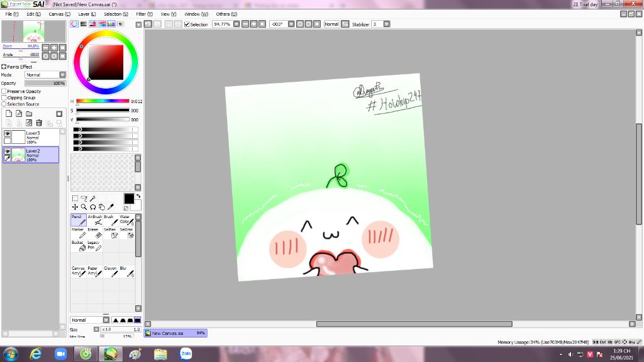The width and height of the screenshot is (644, 362).
Task: Open the Stabilizer level dropdown
Action: click(x=387, y=25)
